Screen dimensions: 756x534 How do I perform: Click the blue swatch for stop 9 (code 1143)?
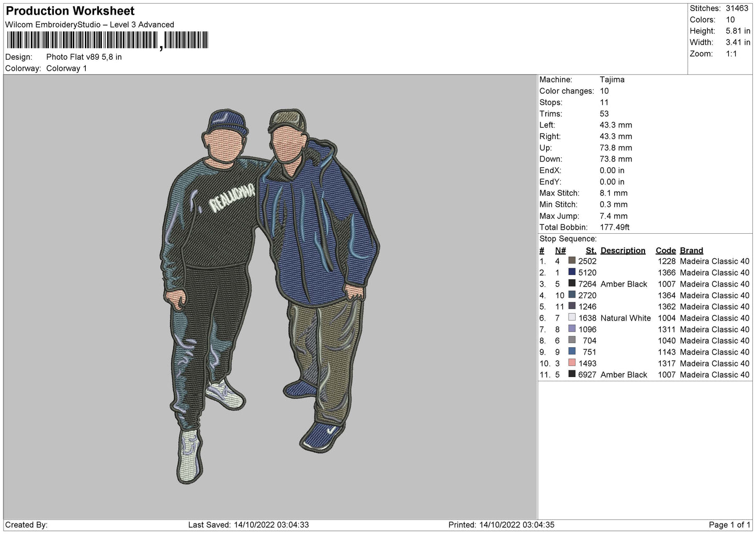[x=572, y=352]
